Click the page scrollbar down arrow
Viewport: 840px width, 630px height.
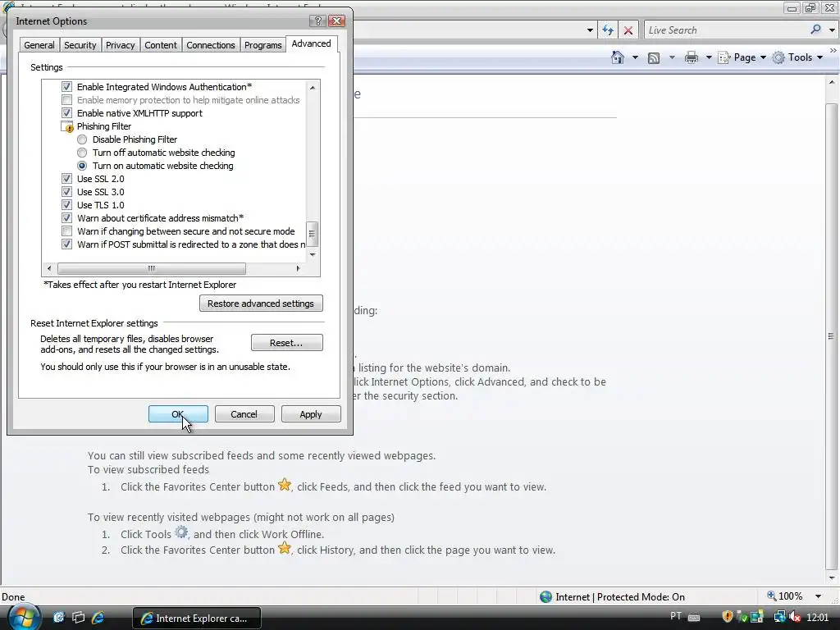click(x=832, y=577)
